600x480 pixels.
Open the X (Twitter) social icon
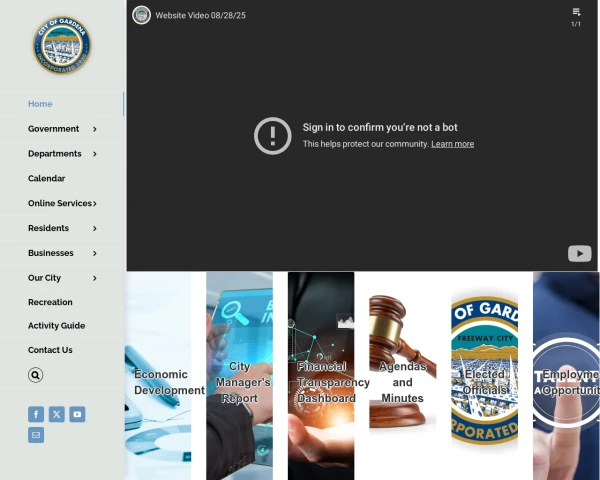pos(57,414)
